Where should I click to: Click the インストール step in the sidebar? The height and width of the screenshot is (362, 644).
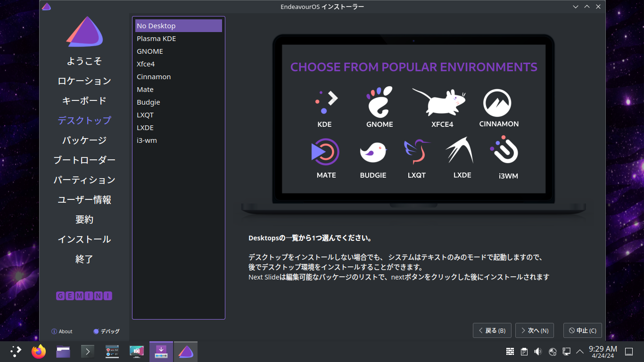[84, 239]
